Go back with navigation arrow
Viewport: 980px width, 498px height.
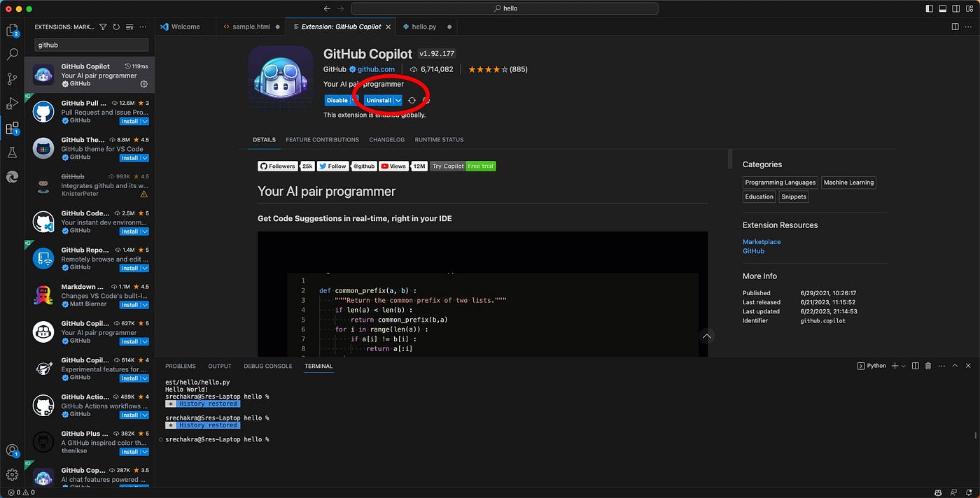(x=327, y=8)
